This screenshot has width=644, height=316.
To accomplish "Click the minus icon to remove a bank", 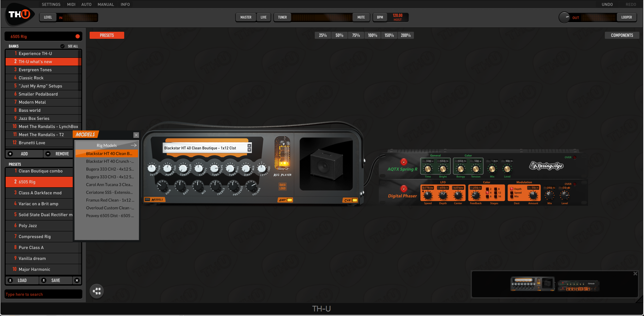I will (48, 154).
